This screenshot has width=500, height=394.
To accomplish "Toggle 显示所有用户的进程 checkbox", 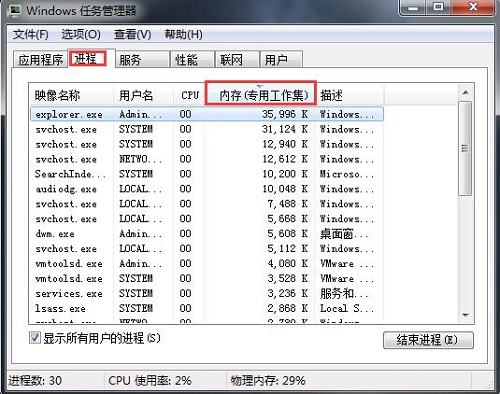I will [35, 338].
